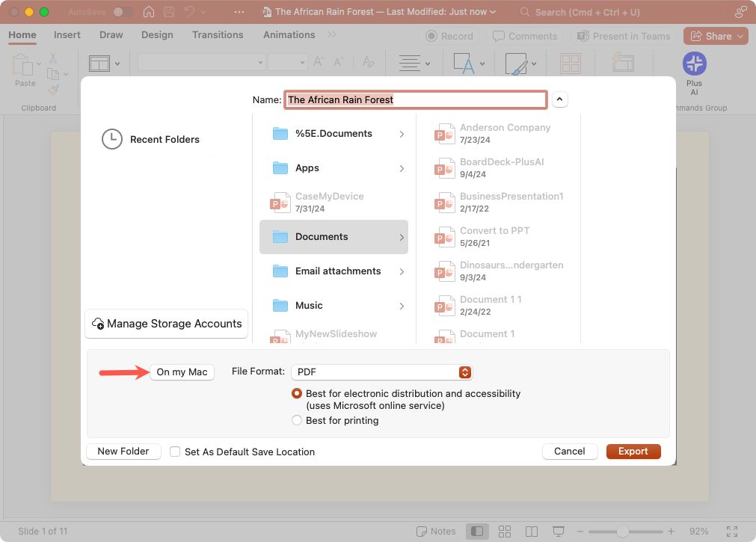The height and width of the screenshot is (542, 756).
Task: Open the Email attachments folder
Action: pos(334,271)
